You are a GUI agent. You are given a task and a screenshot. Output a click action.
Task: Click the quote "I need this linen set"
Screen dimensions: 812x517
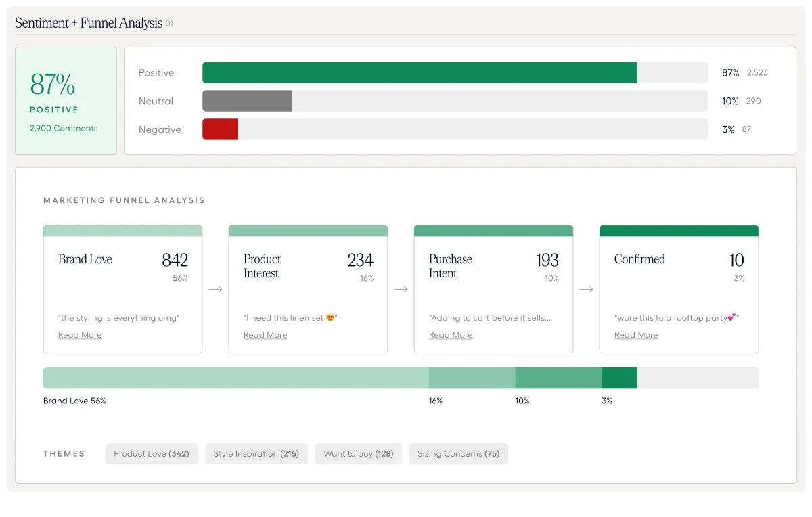(x=290, y=318)
